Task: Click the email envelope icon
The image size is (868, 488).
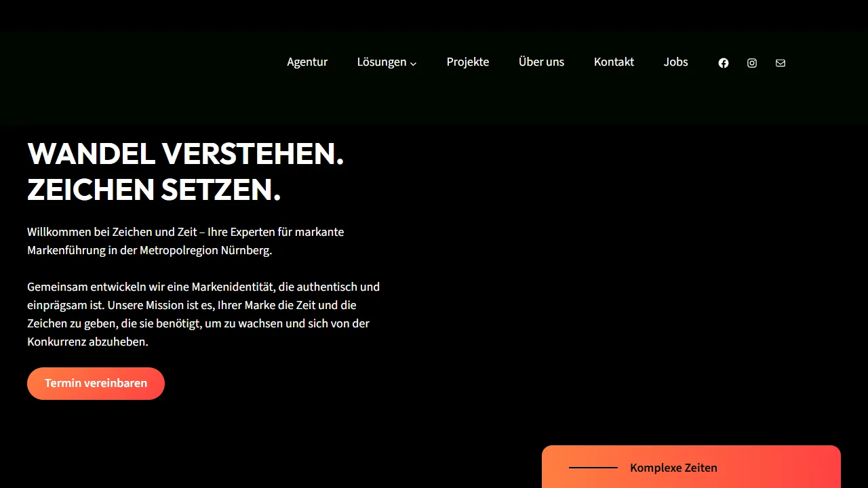Action: 780,62
